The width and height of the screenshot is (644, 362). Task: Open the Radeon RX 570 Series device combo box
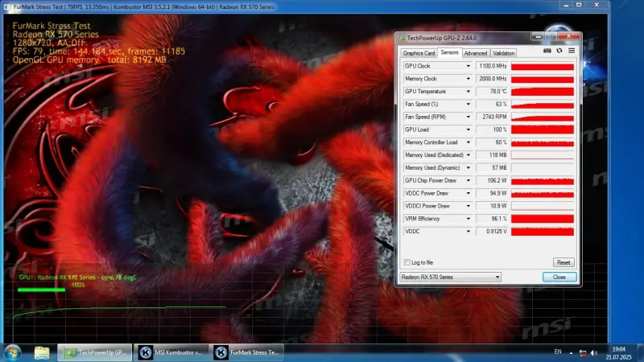450,277
